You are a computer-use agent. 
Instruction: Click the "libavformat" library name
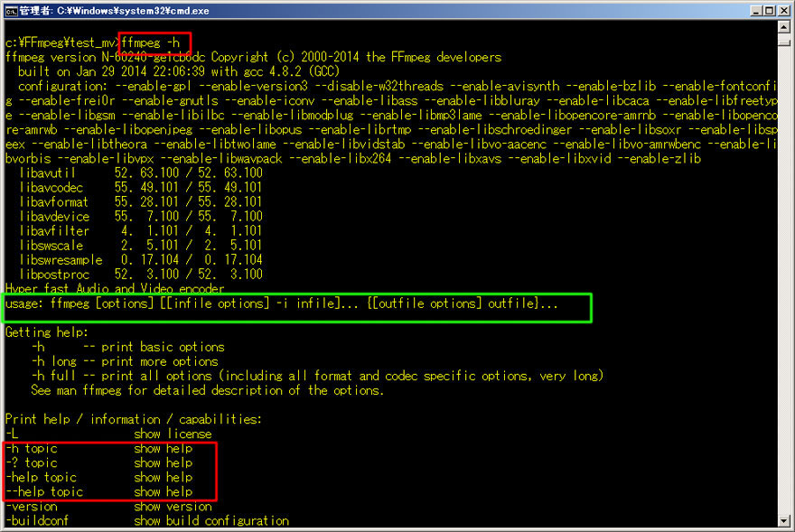(x=53, y=202)
